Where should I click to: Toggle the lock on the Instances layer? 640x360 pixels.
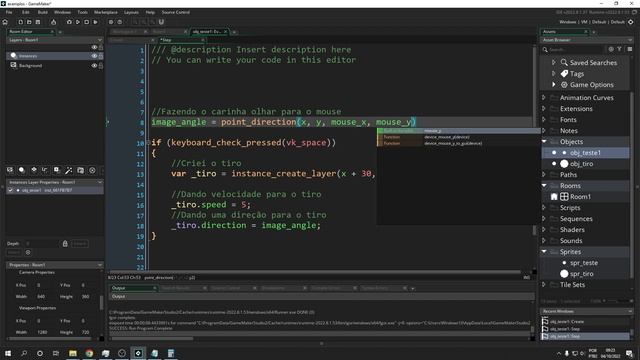(x=101, y=56)
